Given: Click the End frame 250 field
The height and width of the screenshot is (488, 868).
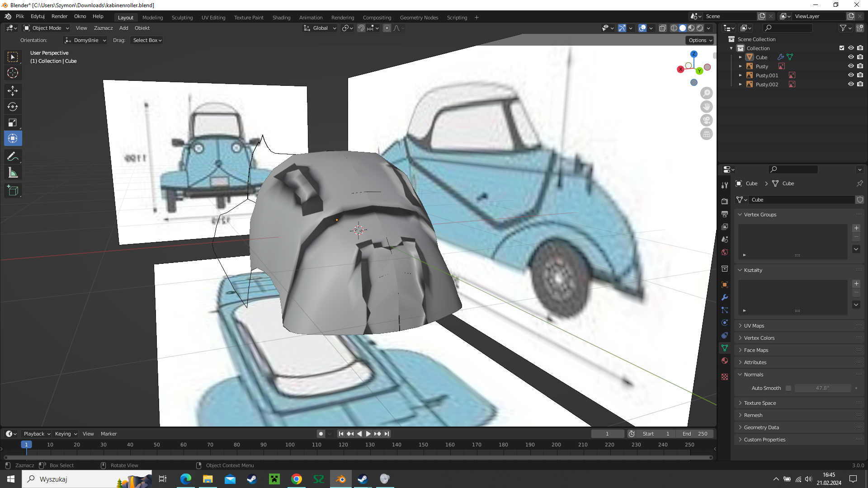Looking at the screenshot, I should (x=695, y=434).
